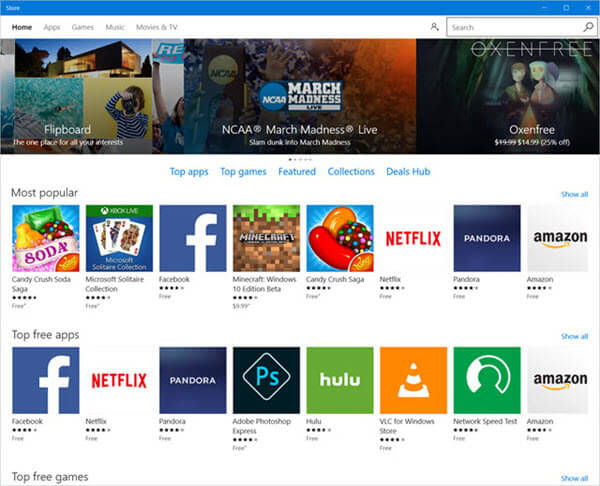Open the Top apps link
Image resolution: width=600 pixels, height=486 pixels.
click(189, 172)
